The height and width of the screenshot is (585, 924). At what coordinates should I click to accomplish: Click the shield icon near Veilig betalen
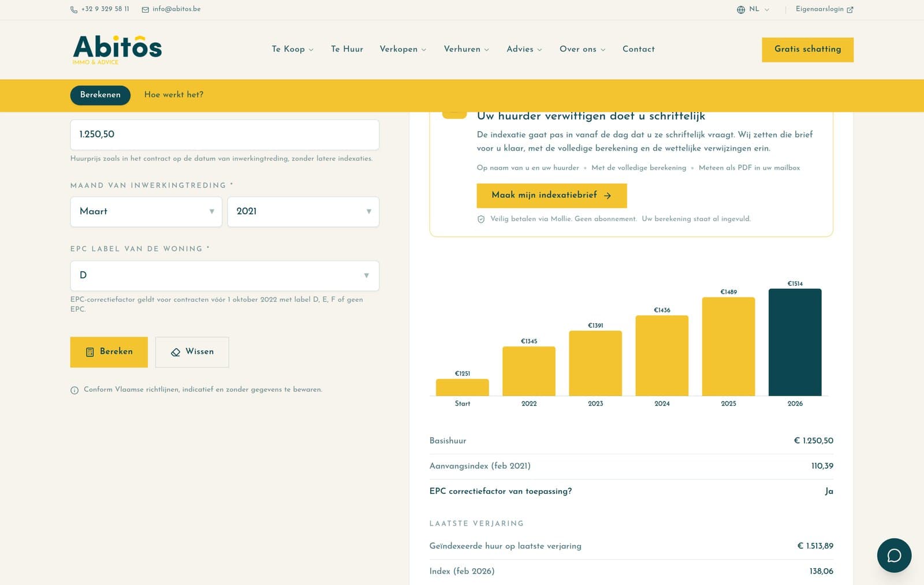click(x=481, y=219)
